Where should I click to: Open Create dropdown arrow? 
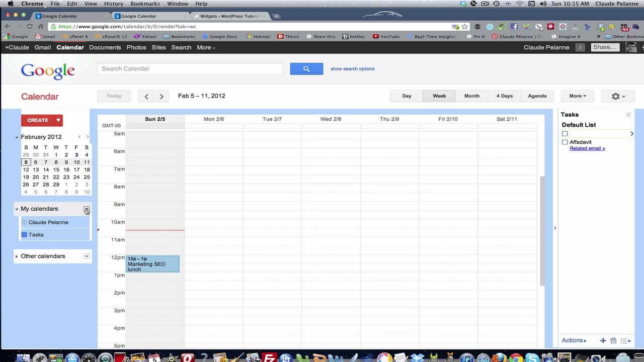[58, 120]
